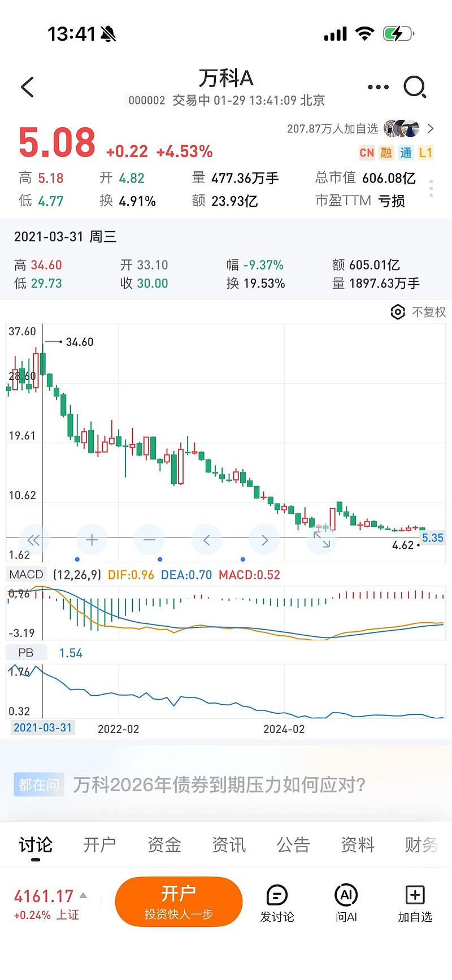Expand watchlist users chevron arrow

click(431, 128)
